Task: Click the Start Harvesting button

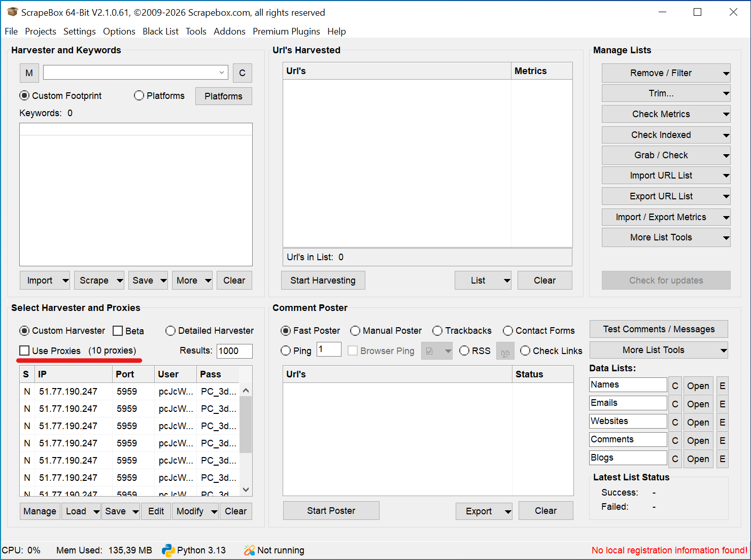Action: (x=323, y=281)
